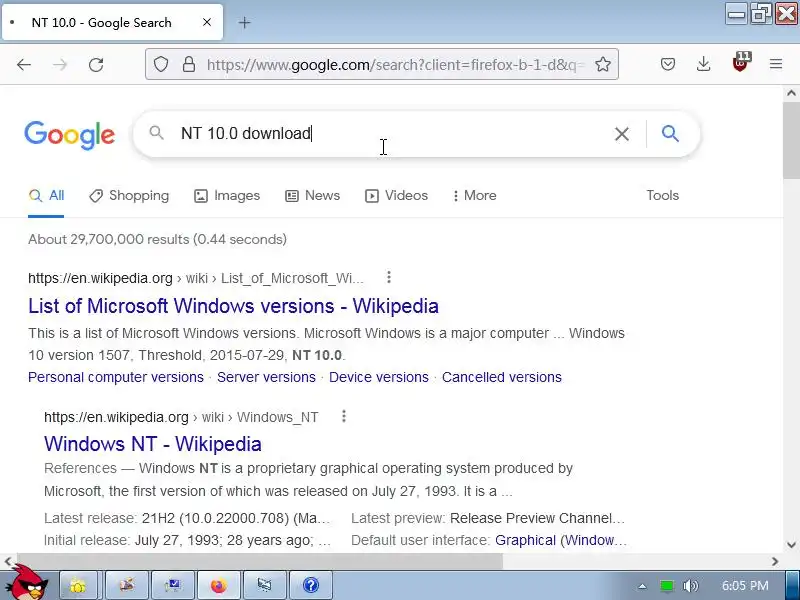This screenshot has width=800, height=600.
Task: Open the red bird Start button
Action: coord(29,582)
